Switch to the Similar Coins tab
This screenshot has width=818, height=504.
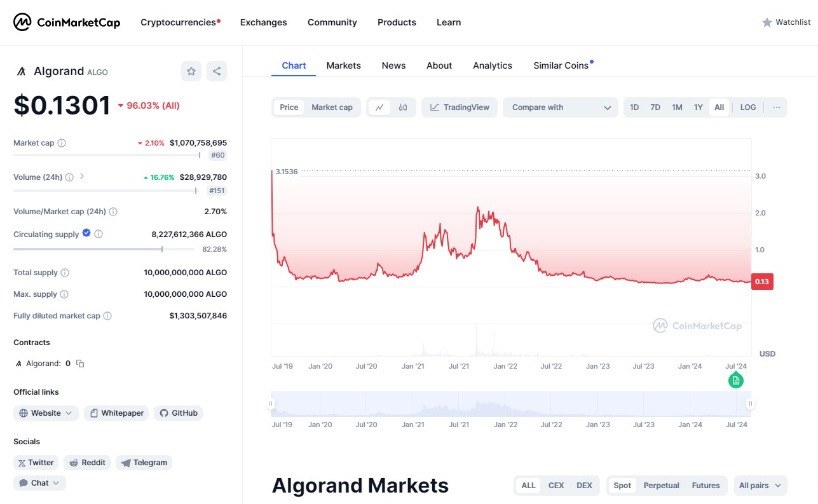point(561,65)
